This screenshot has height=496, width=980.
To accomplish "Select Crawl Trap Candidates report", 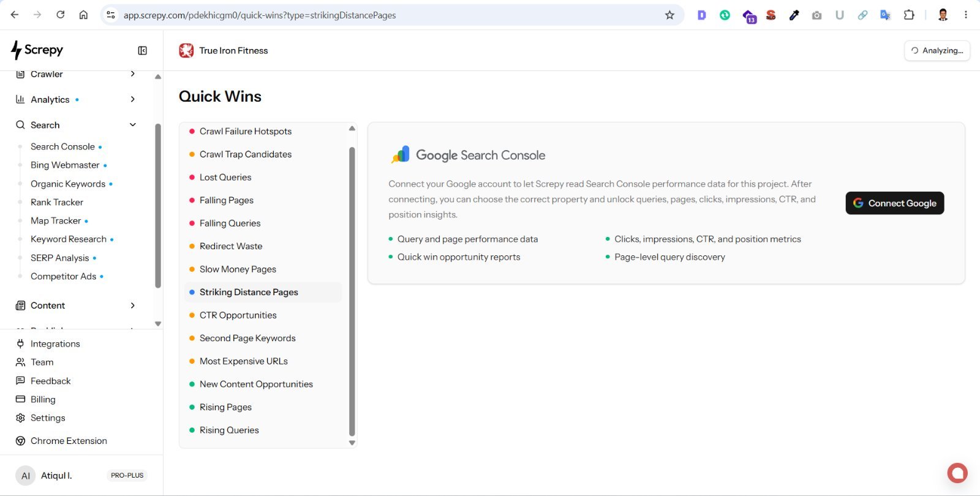I will coord(263,154).
